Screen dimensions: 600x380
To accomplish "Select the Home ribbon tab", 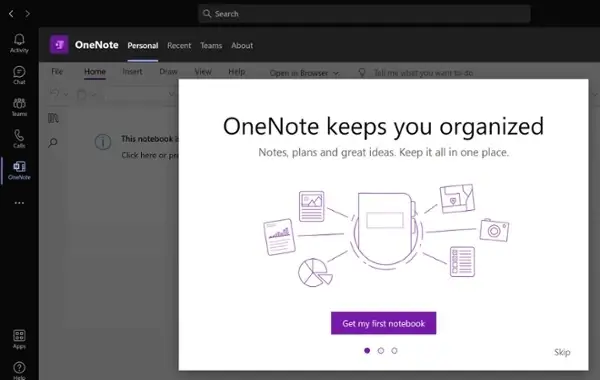I will (x=95, y=72).
